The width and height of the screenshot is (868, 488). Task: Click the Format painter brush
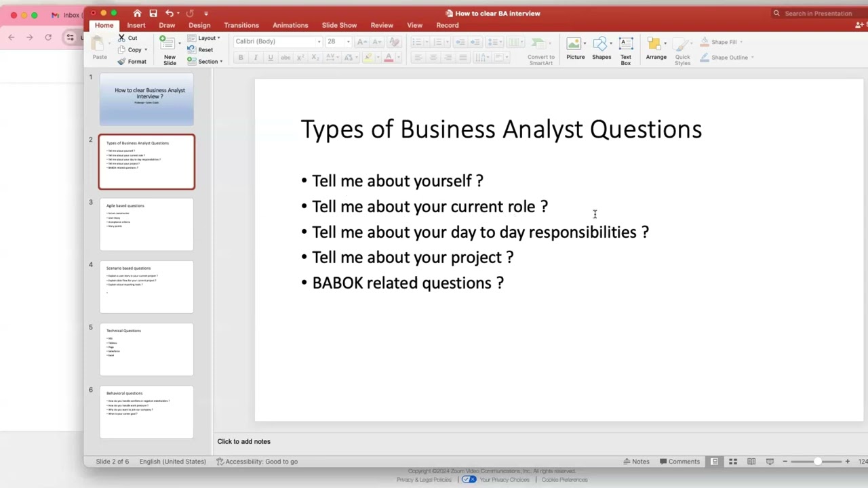tap(132, 62)
